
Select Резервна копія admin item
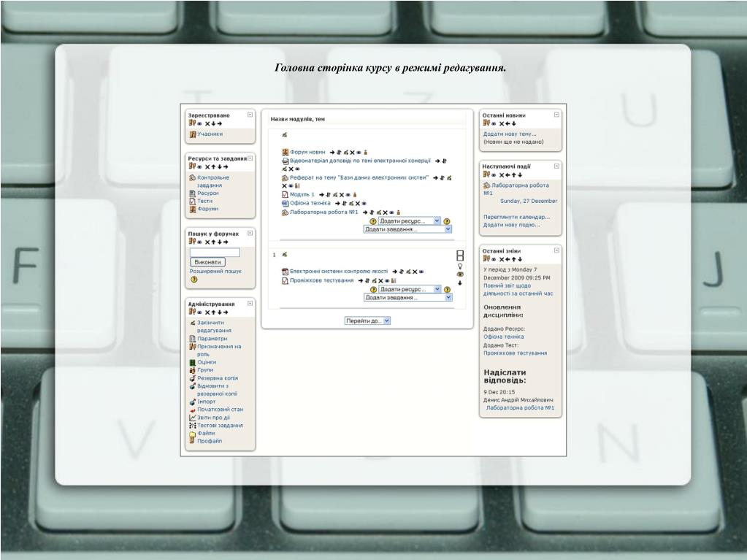(218, 378)
